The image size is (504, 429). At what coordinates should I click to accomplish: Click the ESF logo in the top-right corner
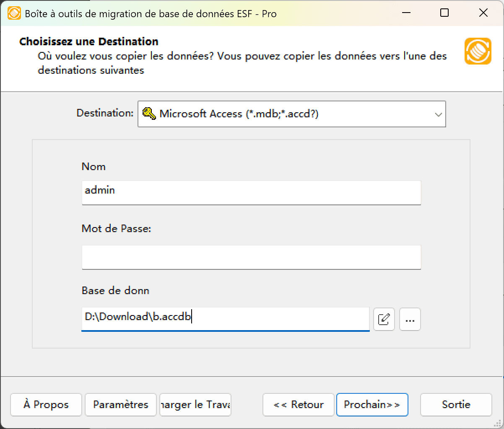pyautogui.click(x=478, y=51)
